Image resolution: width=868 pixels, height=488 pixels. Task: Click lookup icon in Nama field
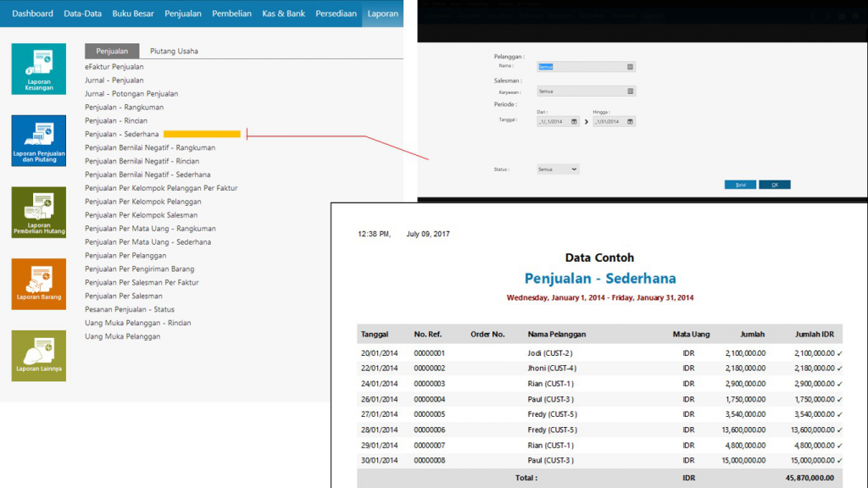630,66
